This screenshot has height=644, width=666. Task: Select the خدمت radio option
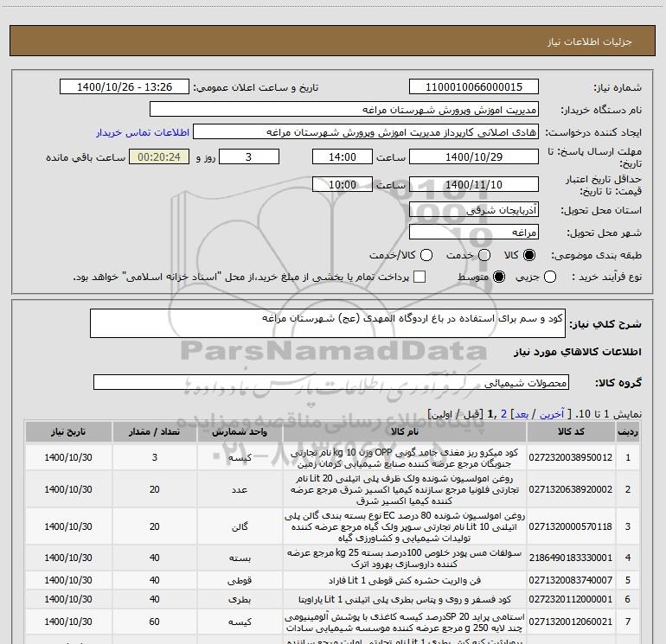[x=483, y=256]
